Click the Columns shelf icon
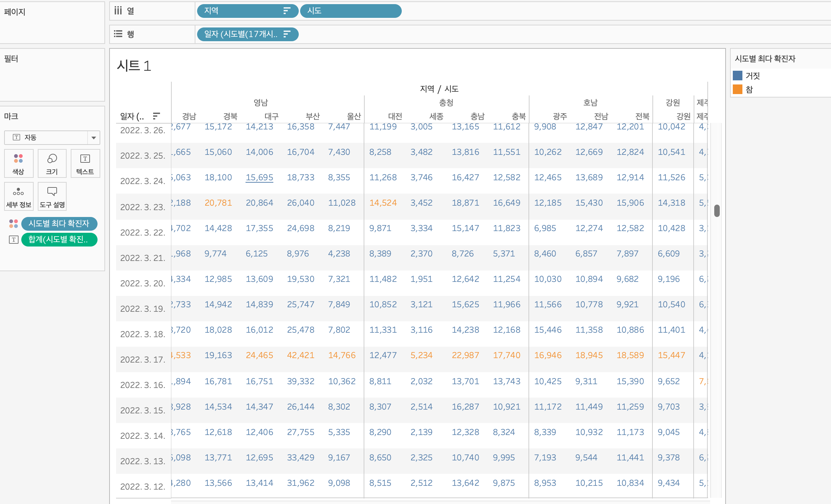Image resolution: width=831 pixels, height=504 pixels. 118,11
